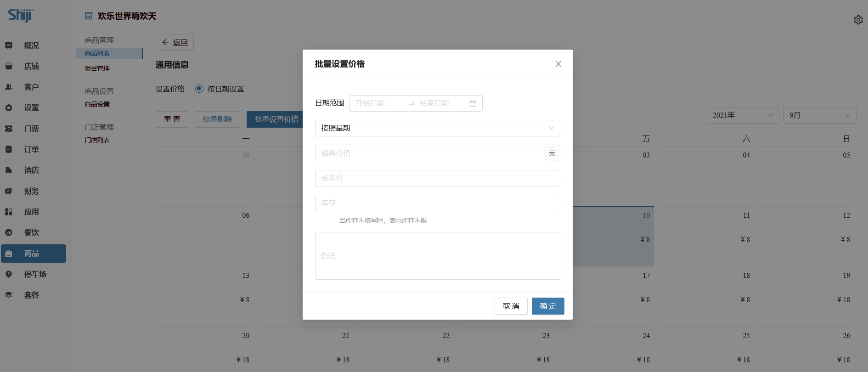Click the 结束日期 end date field
This screenshot has height=372, width=868.
pos(442,103)
